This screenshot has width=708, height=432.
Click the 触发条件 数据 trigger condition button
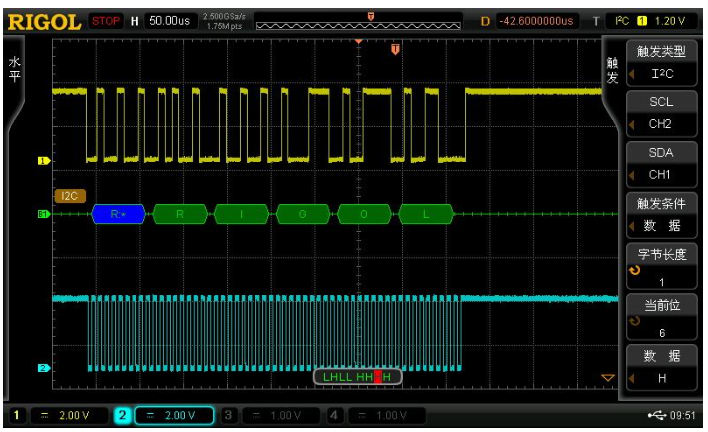pos(661,215)
